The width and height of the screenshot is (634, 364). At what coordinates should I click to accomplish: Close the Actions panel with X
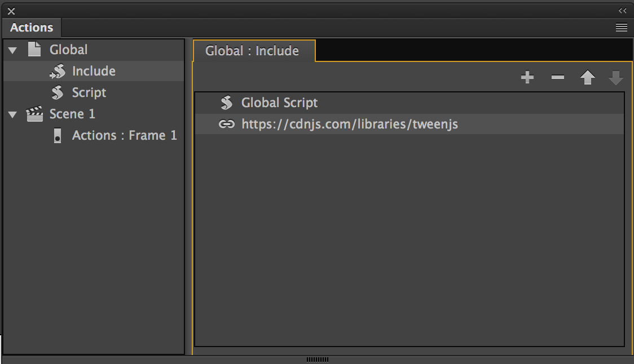[11, 11]
